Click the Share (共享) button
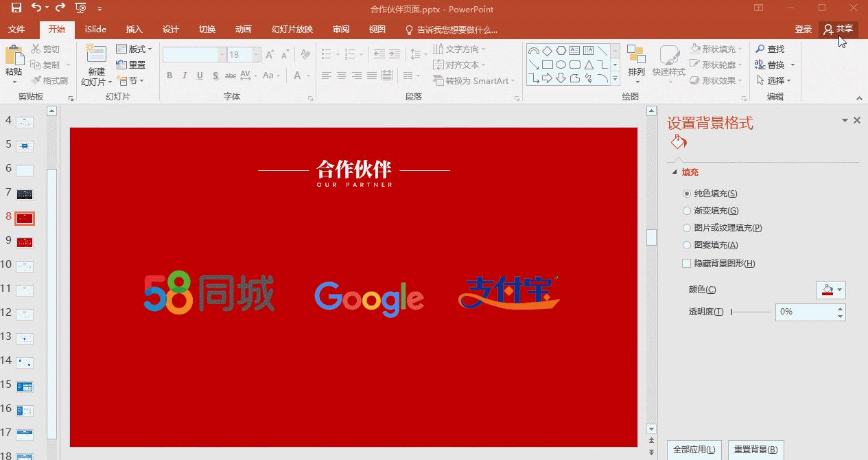The image size is (868, 460). 838,29
